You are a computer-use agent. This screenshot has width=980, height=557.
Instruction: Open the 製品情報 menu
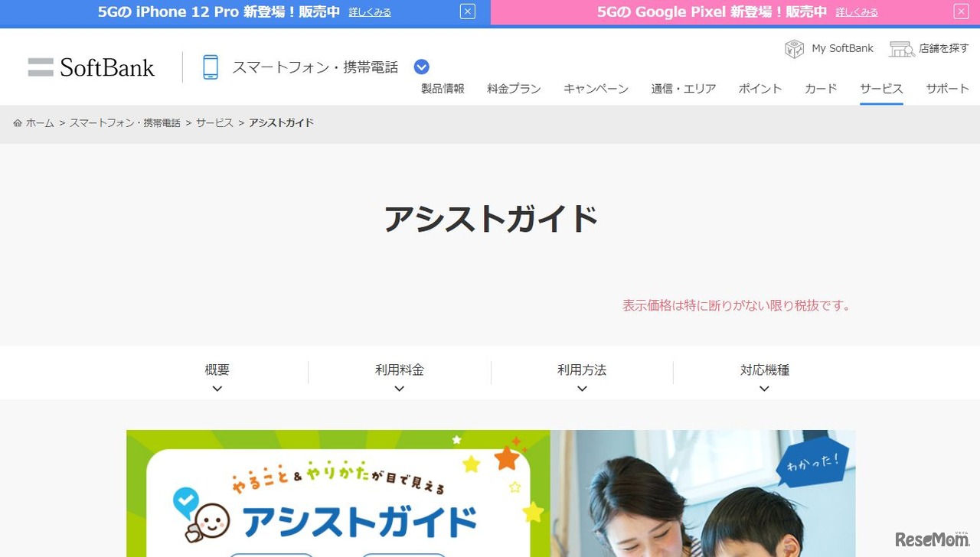443,89
